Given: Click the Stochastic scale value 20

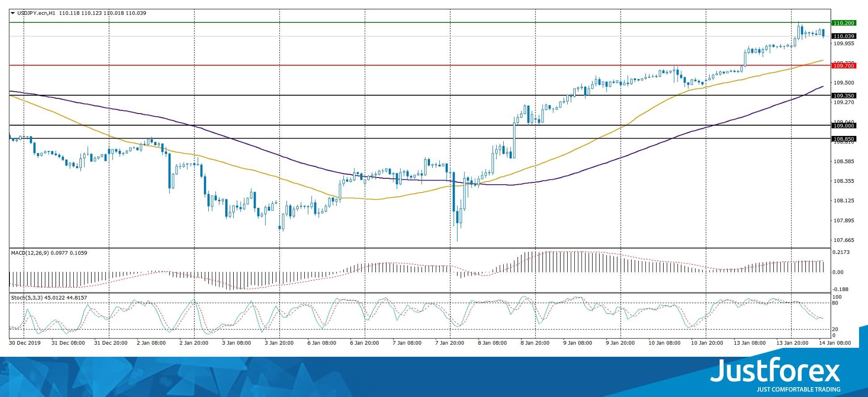Looking at the screenshot, I should click(835, 329).
